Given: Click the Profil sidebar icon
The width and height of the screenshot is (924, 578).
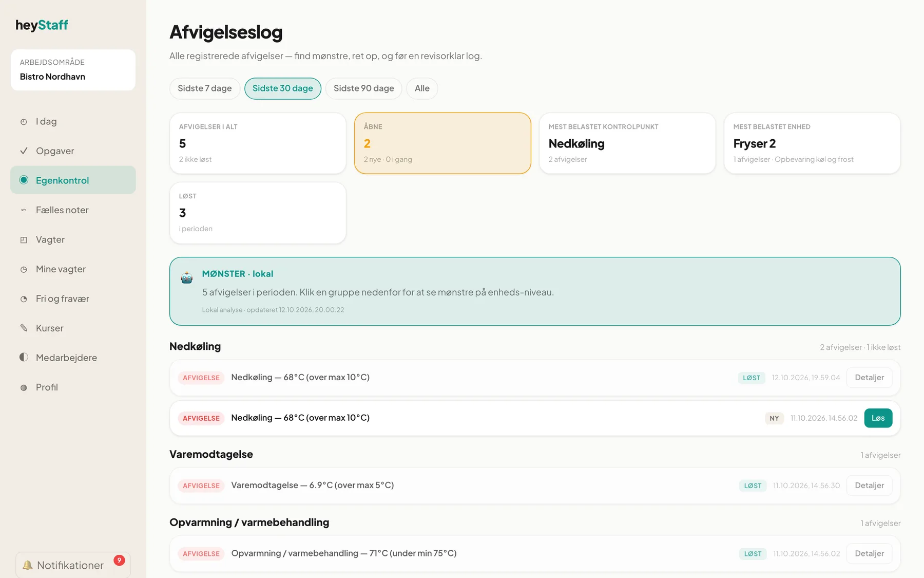Looking at the screenshot, I should 24,387.
